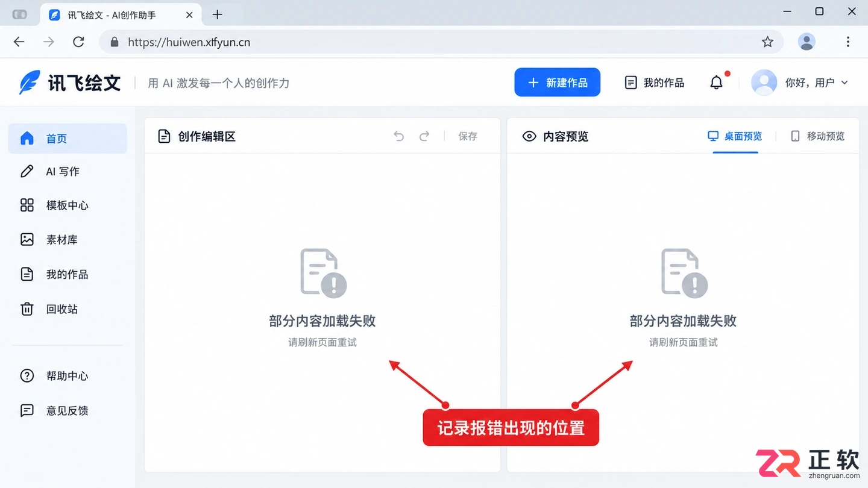Click 请刷新页面重试 text in the preview panel
This screenshot has width=868, height=488.
click(684, 342)
